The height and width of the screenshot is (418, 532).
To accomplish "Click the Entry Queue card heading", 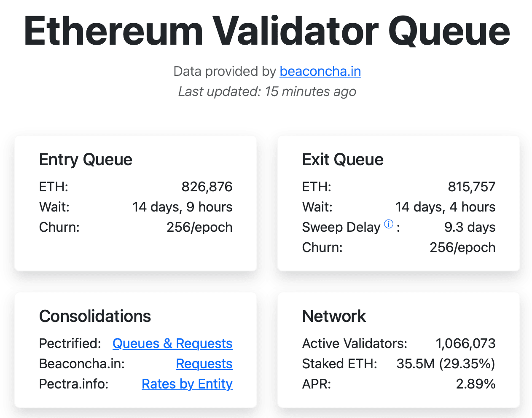I will point(86,160).
